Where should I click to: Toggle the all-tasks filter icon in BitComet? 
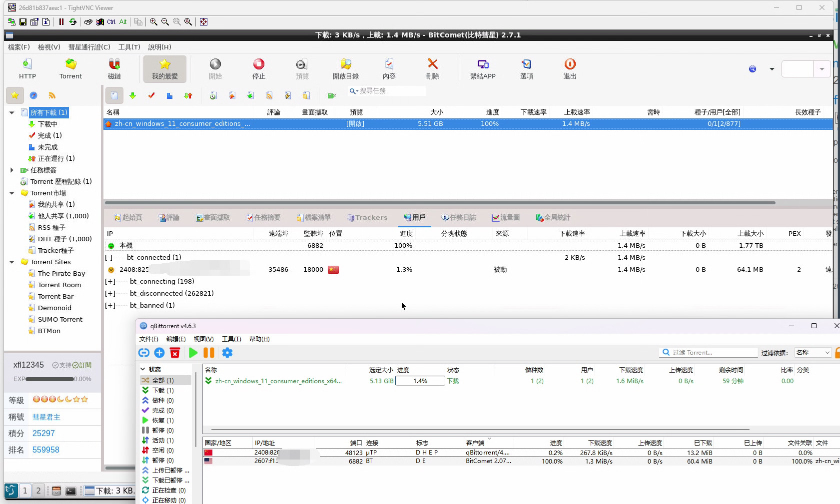coord(114,95)
